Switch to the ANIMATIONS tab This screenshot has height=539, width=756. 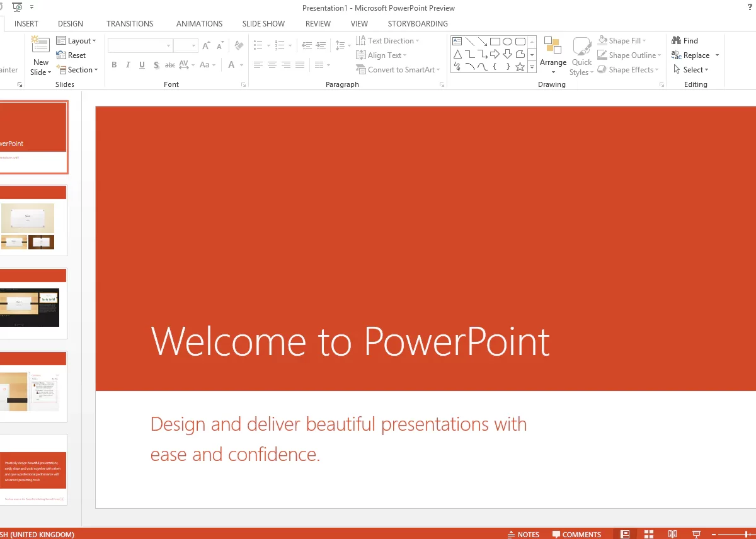(x=199, y=24)
